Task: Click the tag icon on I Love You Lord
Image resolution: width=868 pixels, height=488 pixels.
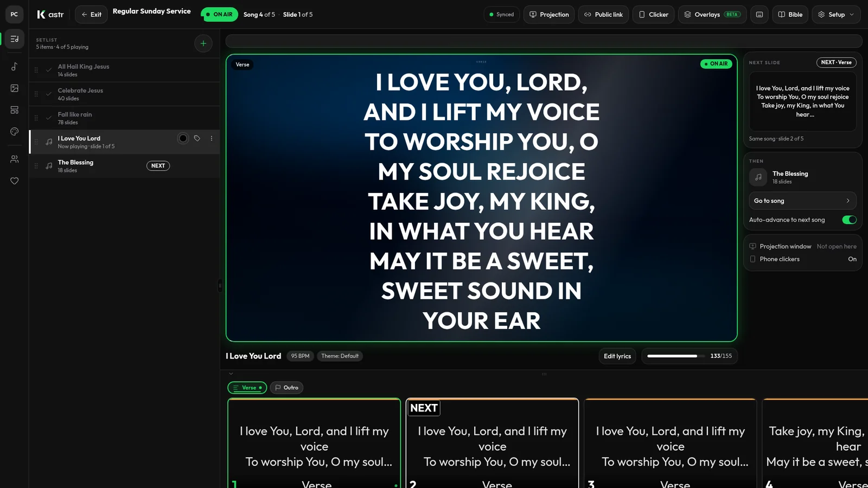Action: 197,138
